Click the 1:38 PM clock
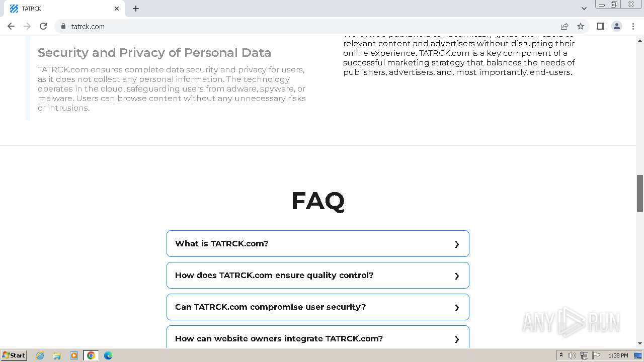 pyautogui.click(x=618, y=355)
